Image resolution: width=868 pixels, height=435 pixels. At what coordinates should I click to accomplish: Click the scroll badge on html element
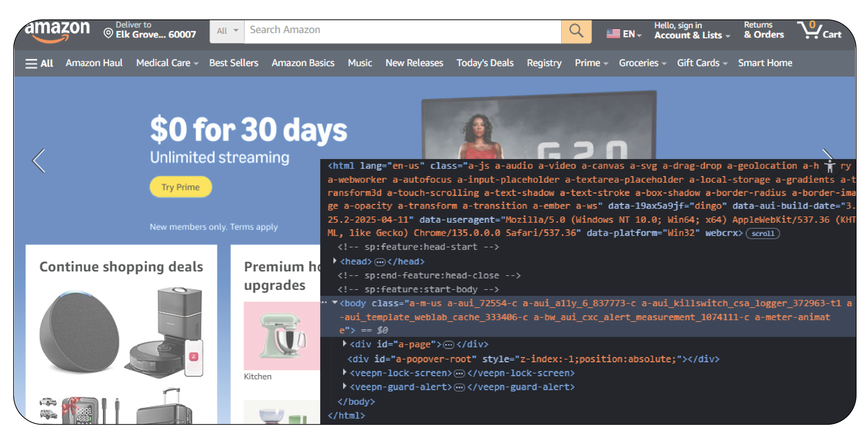tap(763, 234)
